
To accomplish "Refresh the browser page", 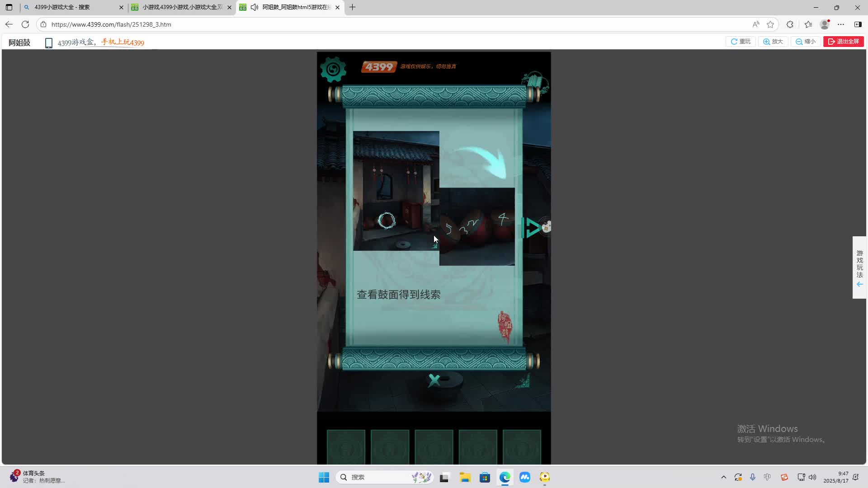I will tap(25, 24).
